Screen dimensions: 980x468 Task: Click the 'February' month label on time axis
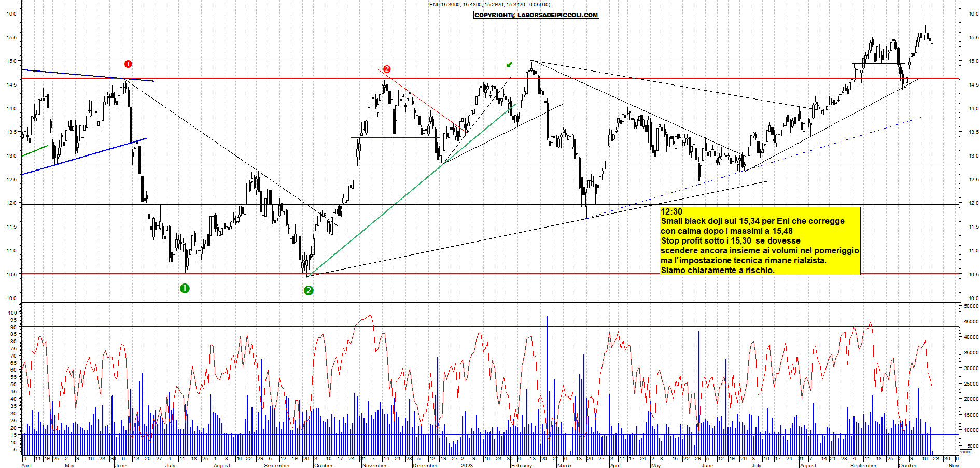[522, 465]
